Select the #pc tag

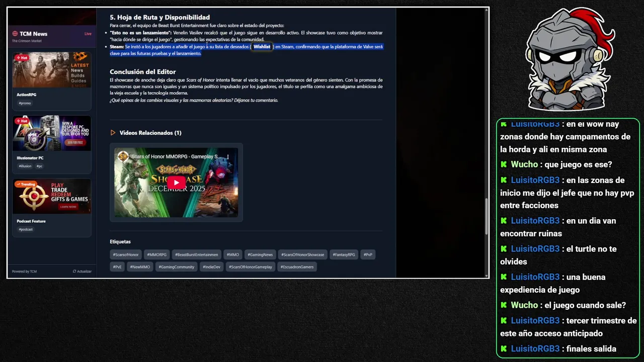tap(40, 166)
